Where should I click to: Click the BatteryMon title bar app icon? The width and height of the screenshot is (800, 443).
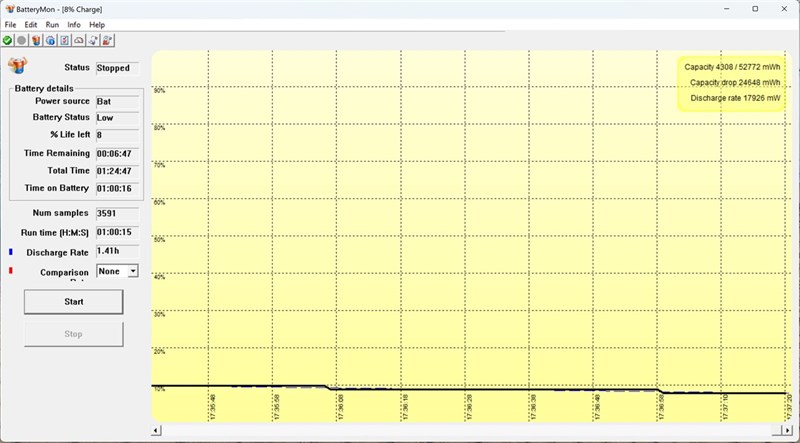point(9,9)
